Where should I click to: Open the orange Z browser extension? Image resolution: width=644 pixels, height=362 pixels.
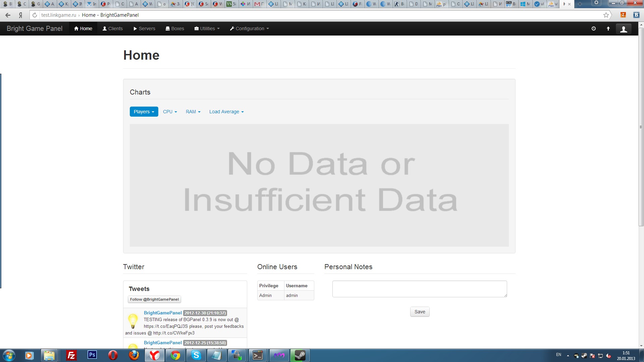[x=623, y=15]
